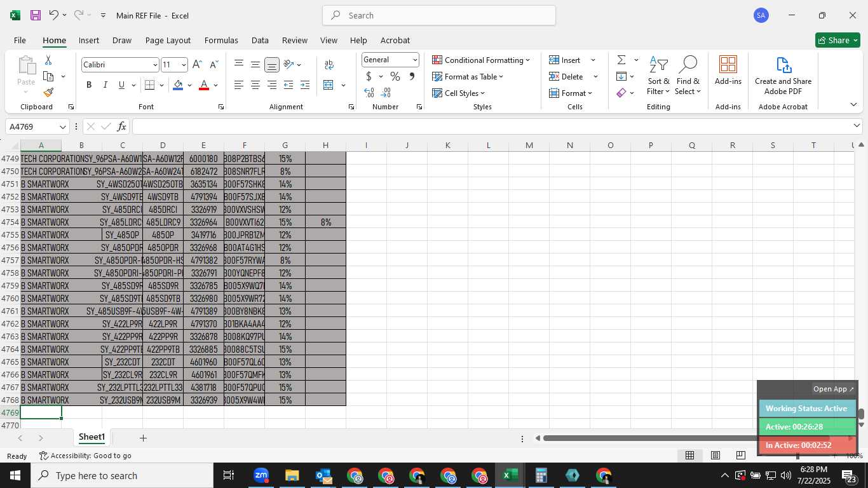The image size is (868, 488).
Task: Toggle Bottom Align button
Action: (x=272, y=64)
